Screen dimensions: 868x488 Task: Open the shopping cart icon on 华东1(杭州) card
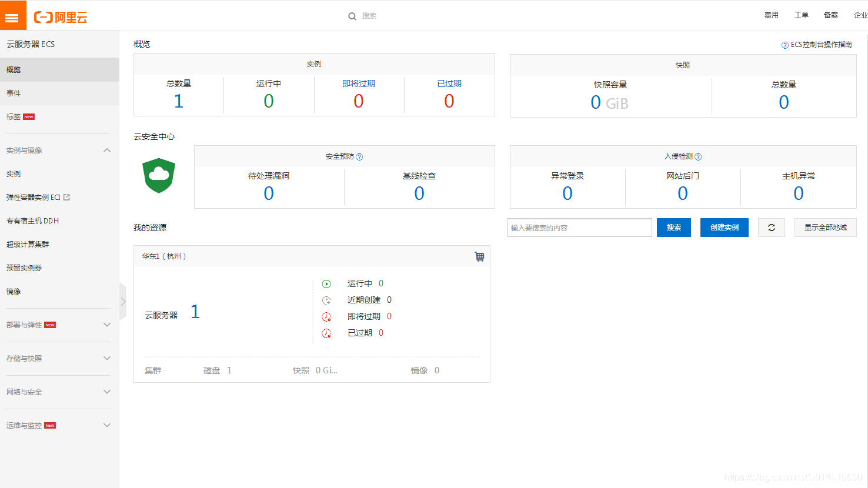pos(479,256)
